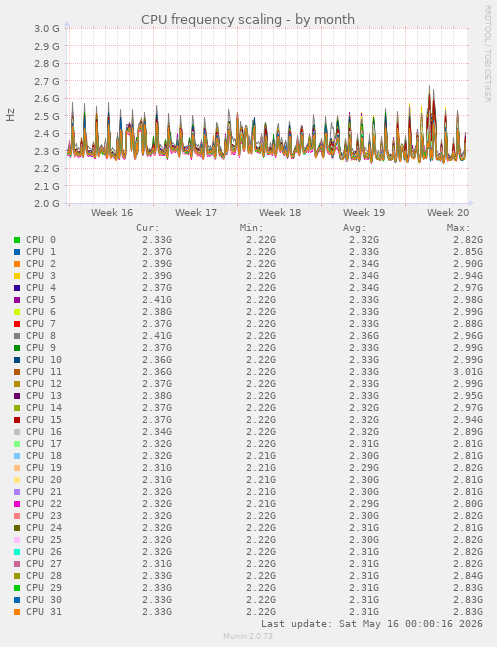Click the 'CPU 16' legend label
497x647 pixels.
(x=44, y=432)
